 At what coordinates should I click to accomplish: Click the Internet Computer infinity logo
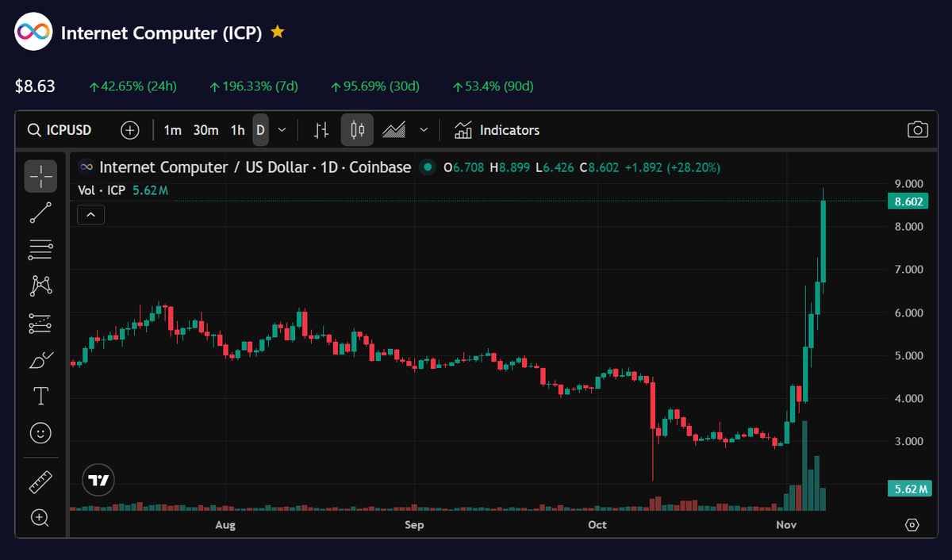point(33,33)
